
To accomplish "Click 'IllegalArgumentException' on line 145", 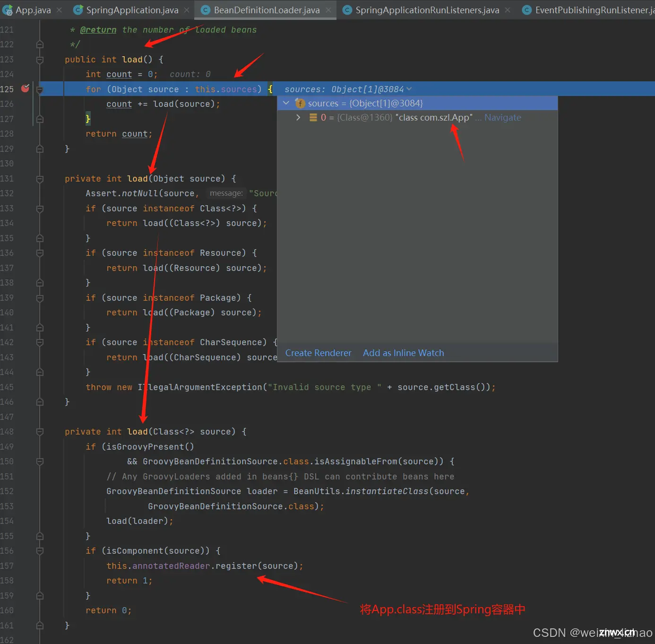I will click(x=200, y=387).
